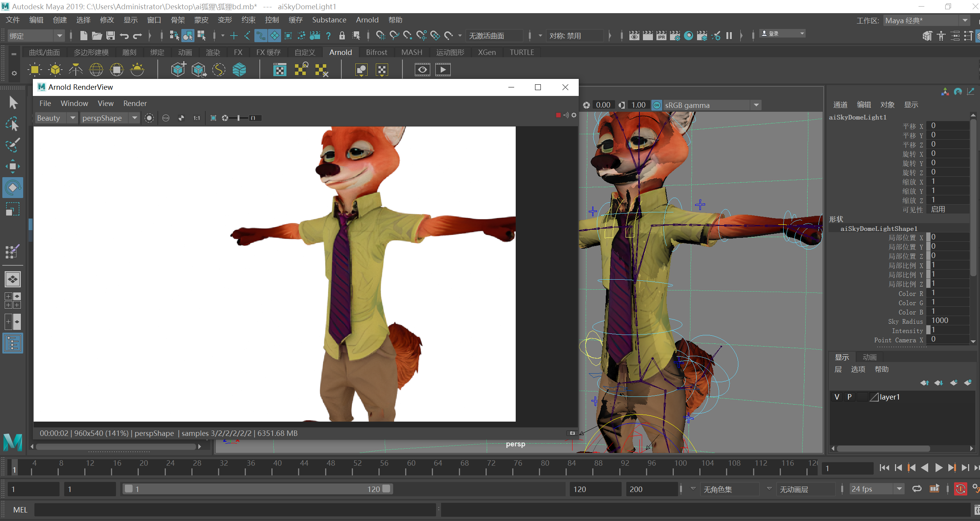Open Arnold RenderView using its shelf icon
Viewport: 980px width, 521px height.
pos(280,70)
